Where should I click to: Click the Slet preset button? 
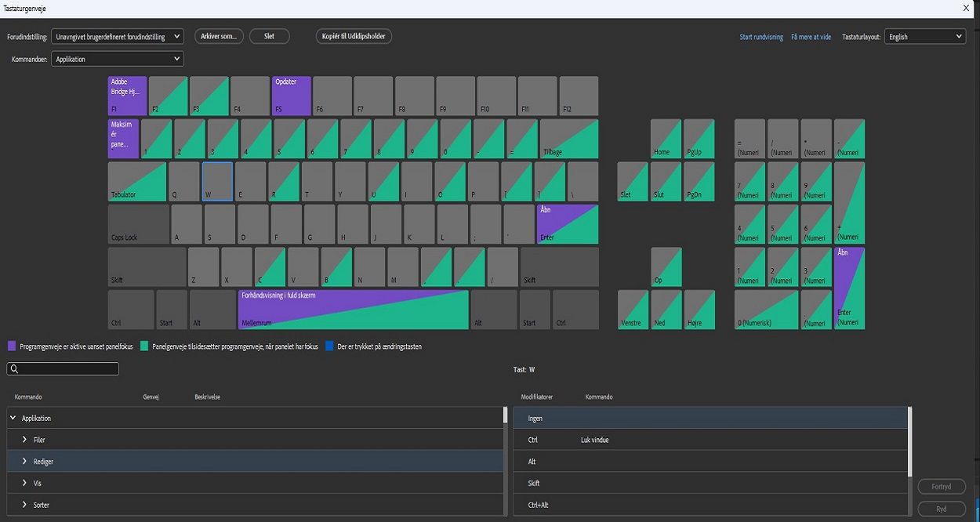(269, 36)
